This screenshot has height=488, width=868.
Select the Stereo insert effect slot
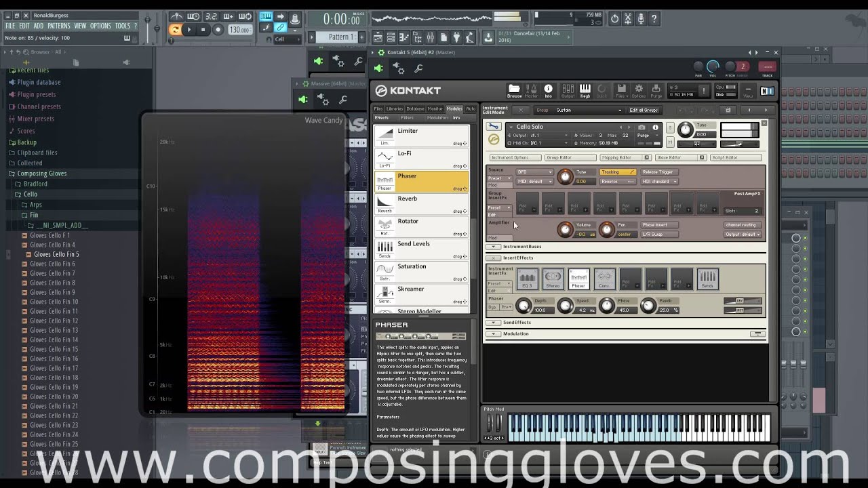553,279
